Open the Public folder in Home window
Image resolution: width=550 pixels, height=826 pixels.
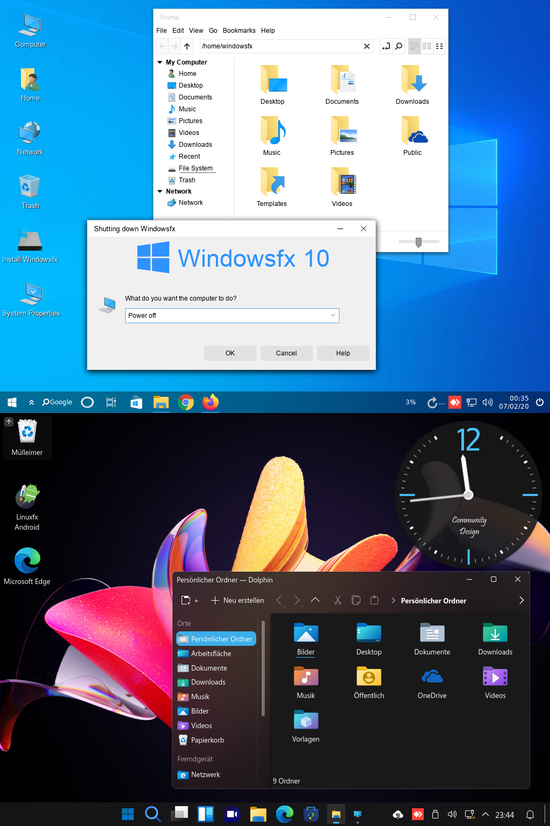[x=412, y=136]
